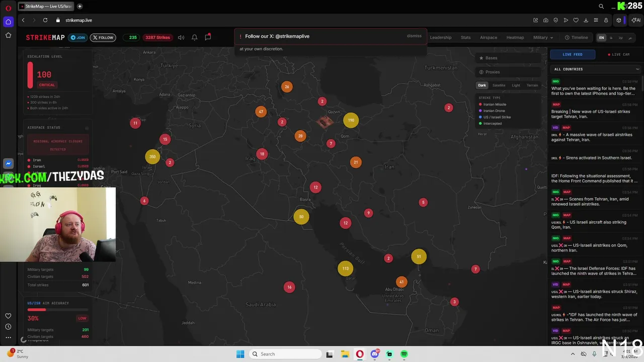
Task: Click the browser back arrow
Action: pos(23,20)
